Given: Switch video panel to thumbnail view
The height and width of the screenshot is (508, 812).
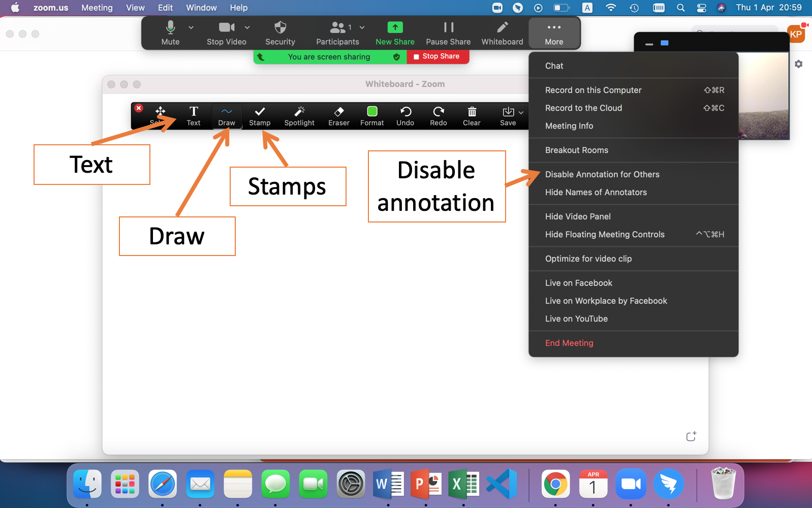Looking at the screenshot, I should click(x=664, y=43).
